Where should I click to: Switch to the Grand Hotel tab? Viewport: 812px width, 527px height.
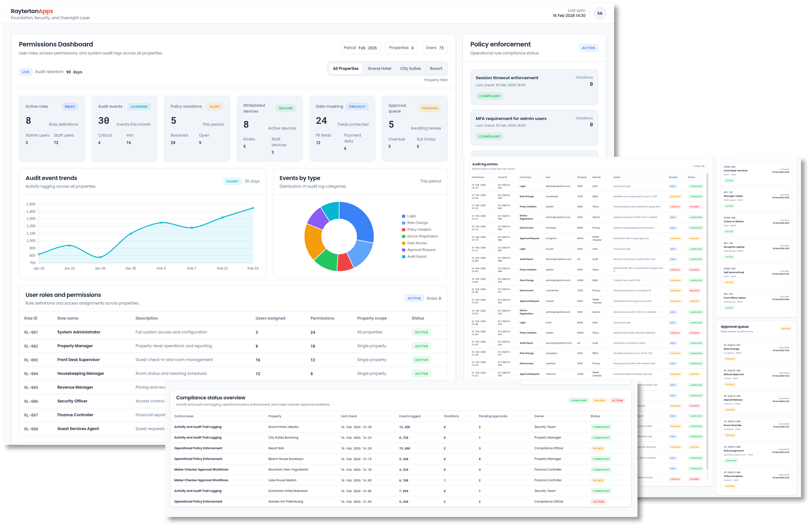click(379, 68)
